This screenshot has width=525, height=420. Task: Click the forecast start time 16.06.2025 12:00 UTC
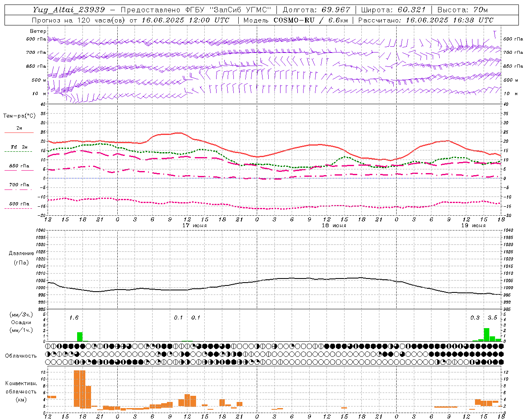185,20
